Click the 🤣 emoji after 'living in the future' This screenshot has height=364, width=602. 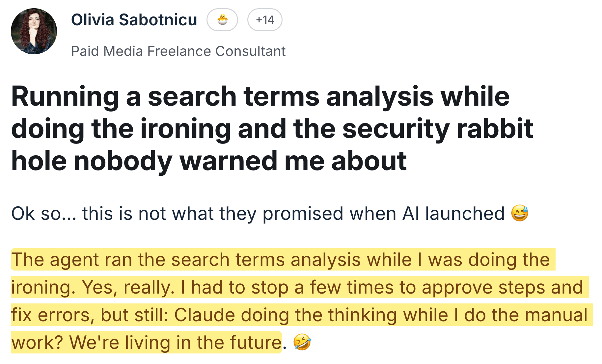[302, 342]
